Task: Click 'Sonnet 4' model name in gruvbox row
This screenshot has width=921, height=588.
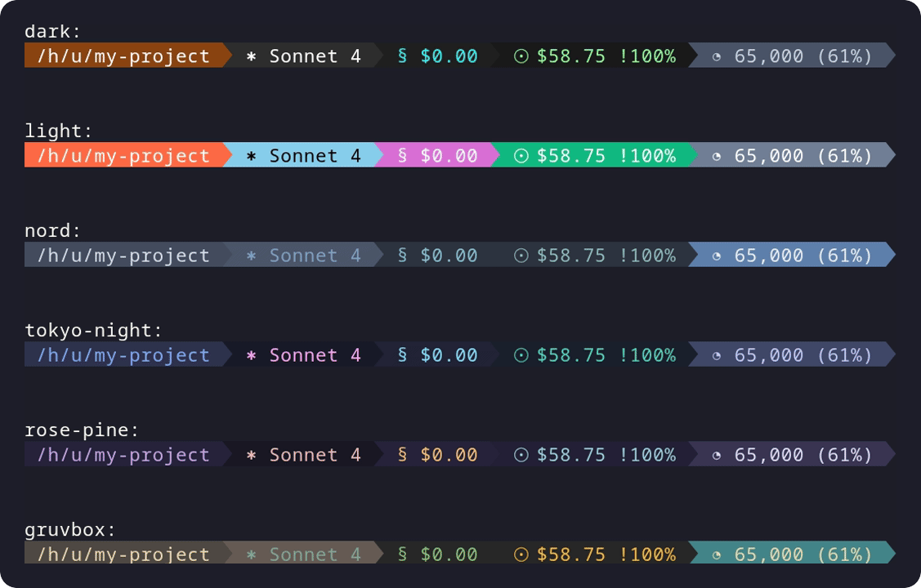Action: click(x=315, y=555)
